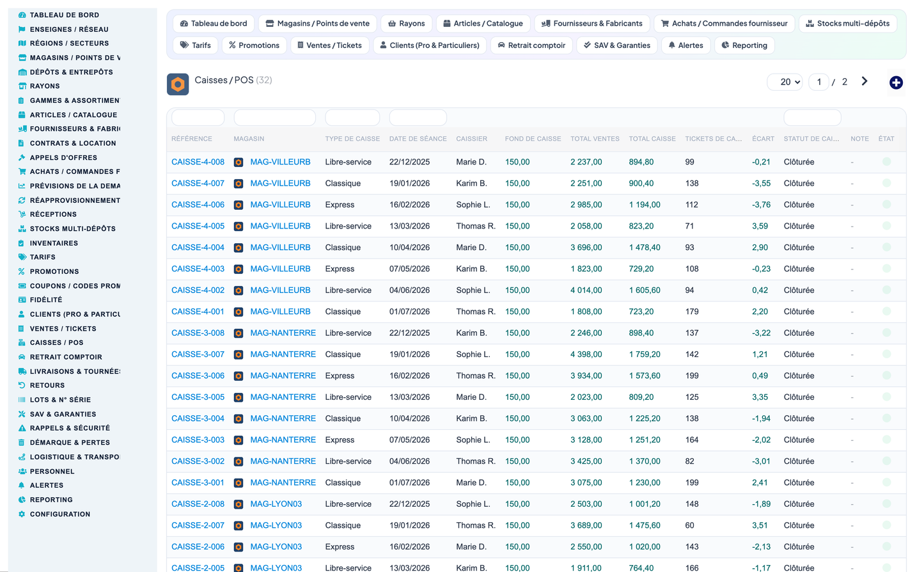This screenshot has width=924, height=572.
Task: Open Stocks multi-dépôts top tab
Action: (848, 24)
